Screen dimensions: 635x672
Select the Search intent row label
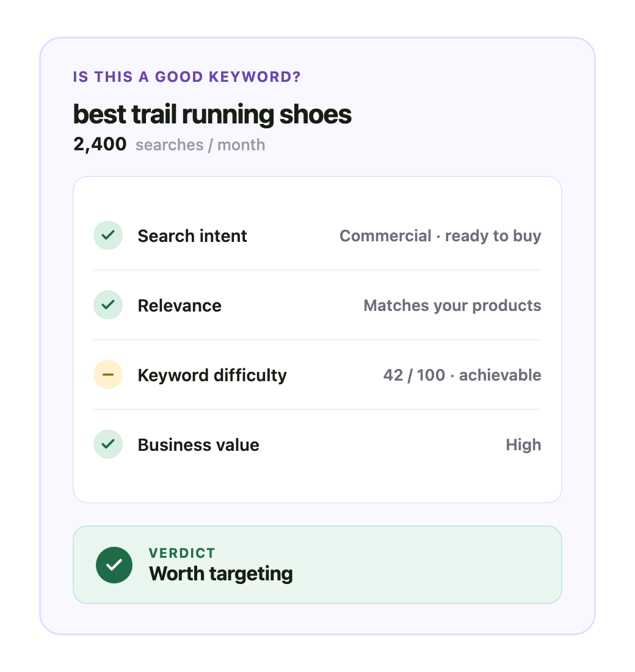[192, 236]
